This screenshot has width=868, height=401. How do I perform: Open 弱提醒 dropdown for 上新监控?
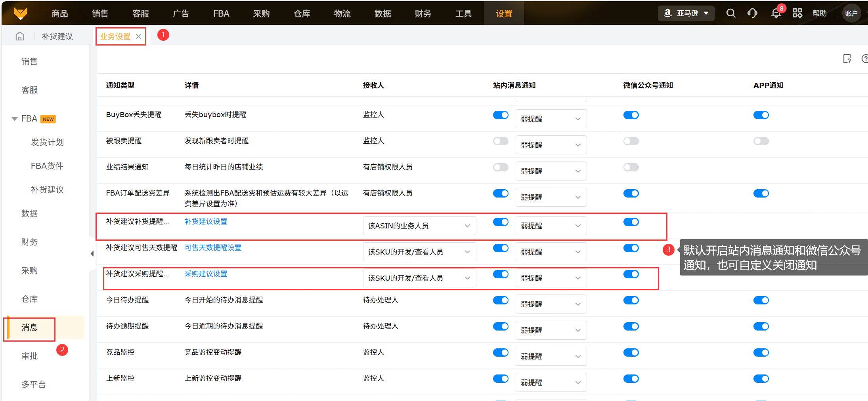click(551, 382)
